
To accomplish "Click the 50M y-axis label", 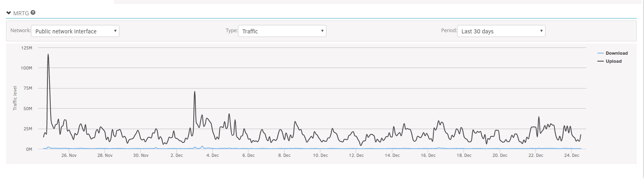I will 28,109.
